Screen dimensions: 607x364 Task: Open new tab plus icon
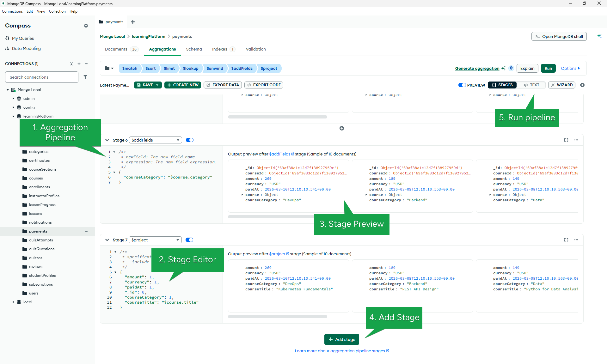click(x=133, y=22)
